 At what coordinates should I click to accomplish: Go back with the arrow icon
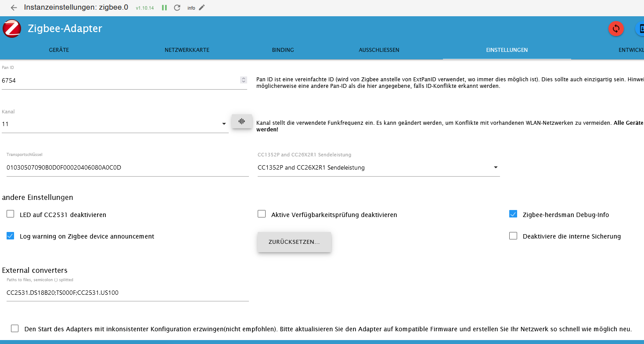pos(14,7)
